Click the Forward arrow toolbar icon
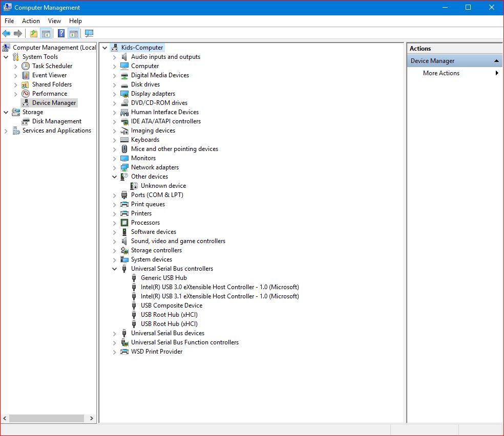The height and width of the screenshot is (436, 504). 18,33
